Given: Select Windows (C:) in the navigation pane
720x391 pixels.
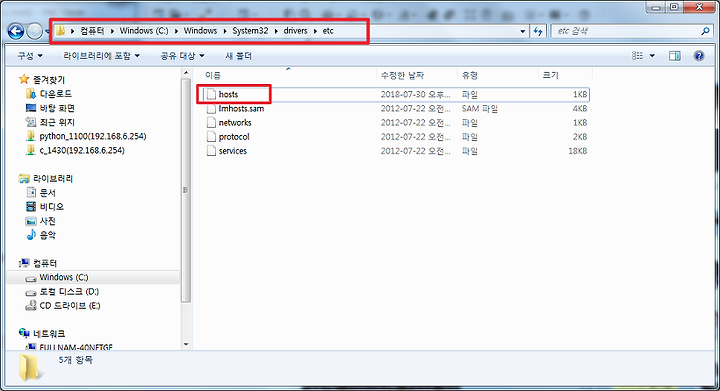Looking at the screenshot, I should 63,277.
